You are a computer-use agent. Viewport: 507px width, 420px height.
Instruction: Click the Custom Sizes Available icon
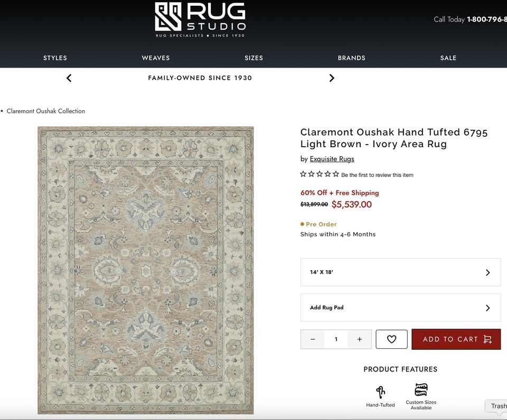(x=421, y=390)
